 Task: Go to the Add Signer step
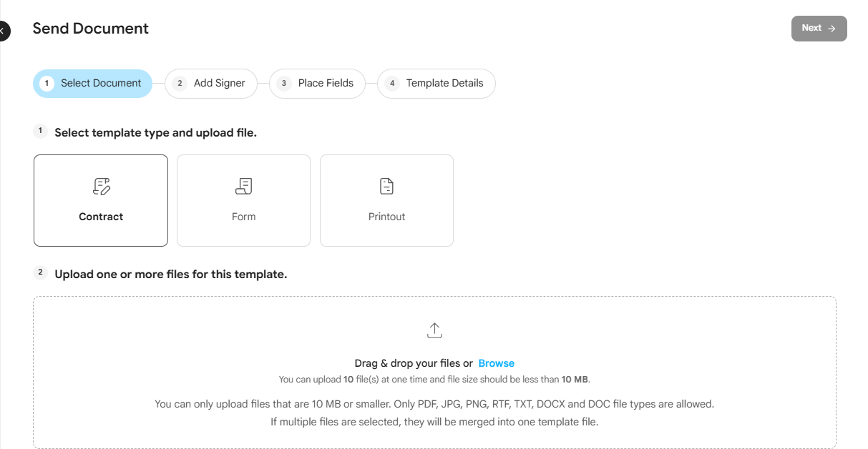pos(211,84)
